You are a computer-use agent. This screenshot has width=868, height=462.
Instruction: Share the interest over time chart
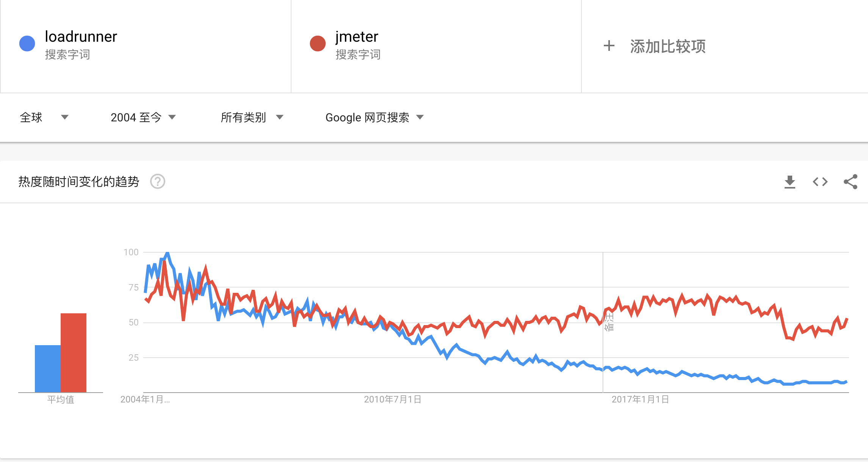point(850,182)
